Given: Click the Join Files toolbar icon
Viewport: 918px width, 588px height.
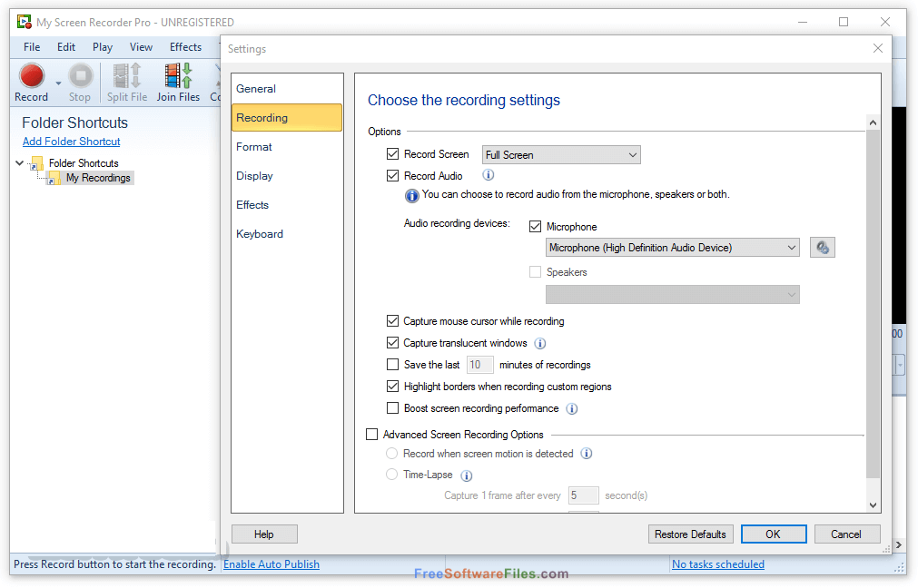Looking at the screenshot, I should click(x=178, y=76).
